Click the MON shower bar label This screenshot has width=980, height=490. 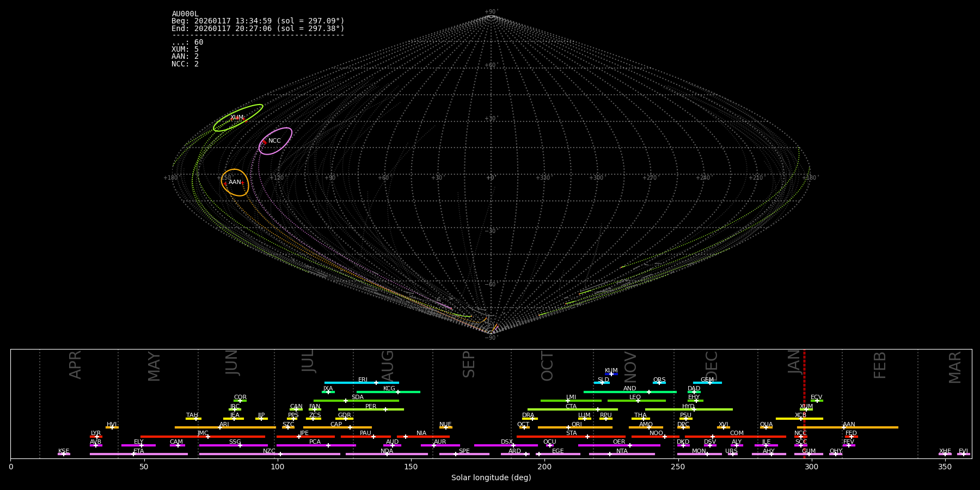pyautogui.click(x=699, y=451)
